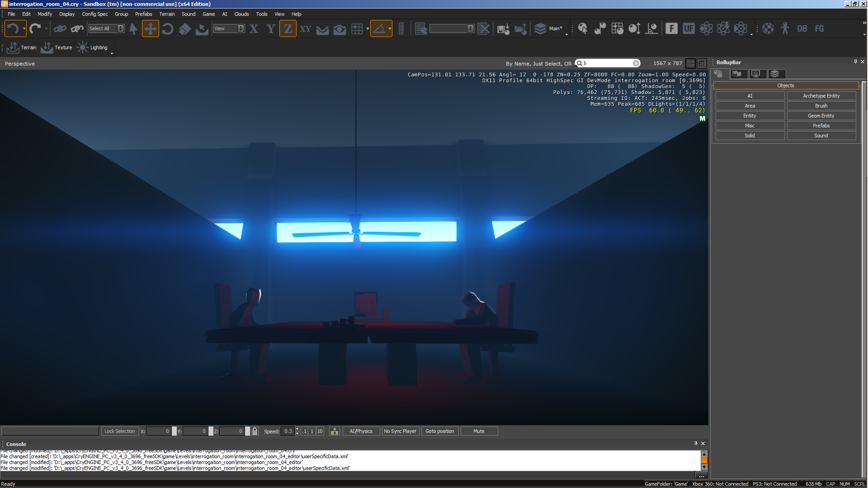Toggle the AI/Physics simulation button

(x=361, y=431)
